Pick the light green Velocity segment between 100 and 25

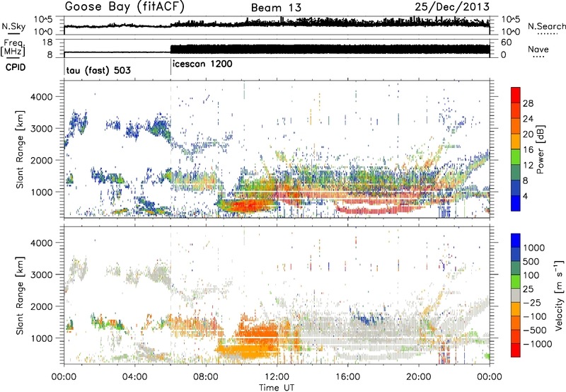coord(516,282)
